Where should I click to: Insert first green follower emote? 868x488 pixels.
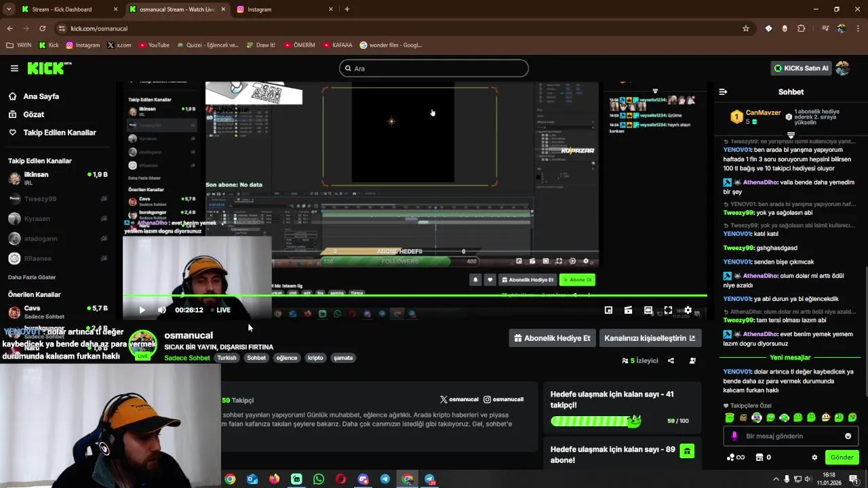pyautogui.click(x=730, y=418)
